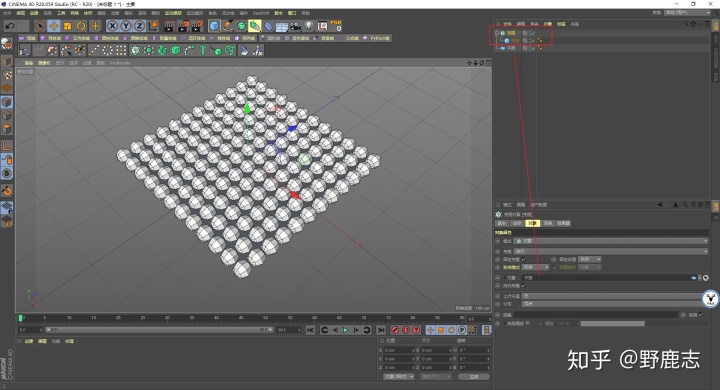Screen dimensions: 720x390
Task: Go to start of animation
Action: coord(310,330)
